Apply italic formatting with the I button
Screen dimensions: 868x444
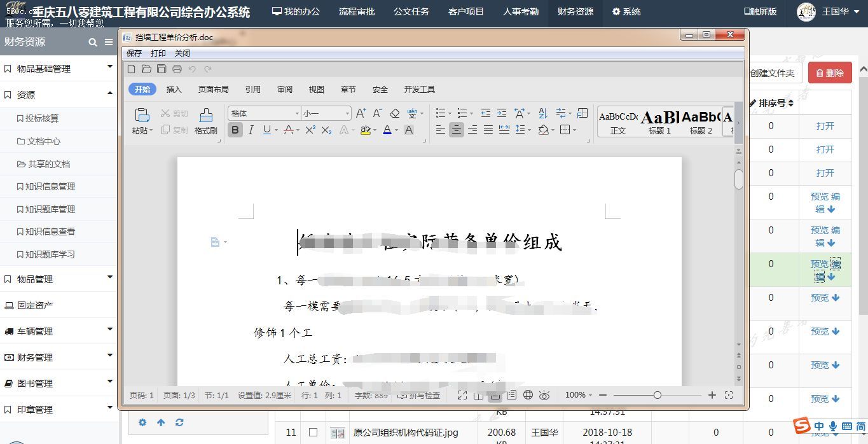[251, 130]
